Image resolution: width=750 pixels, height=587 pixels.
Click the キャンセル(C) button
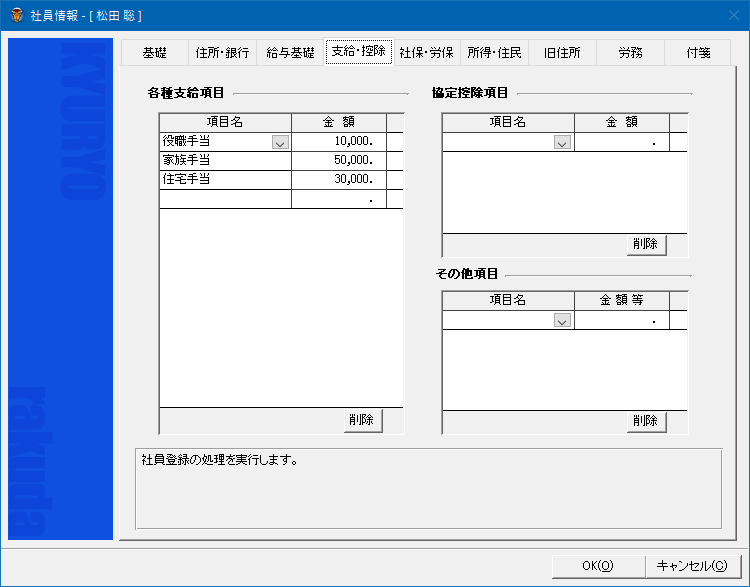pos(691,566)
